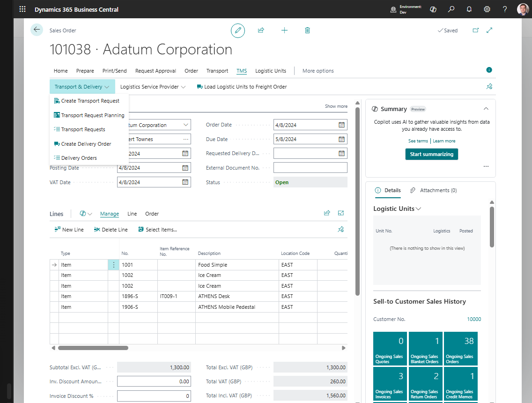Open the Prepare menu
The width and height of the screenshot is (532, 403).
click(85, 71)
